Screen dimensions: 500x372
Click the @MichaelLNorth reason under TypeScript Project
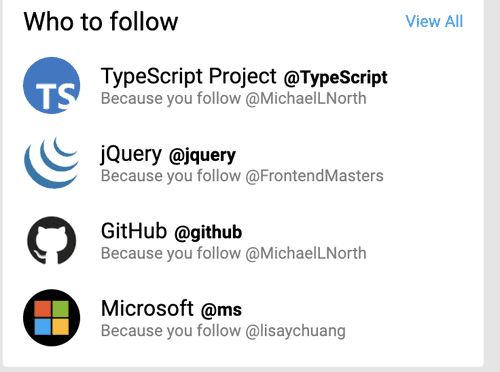(x=306, y=99)
